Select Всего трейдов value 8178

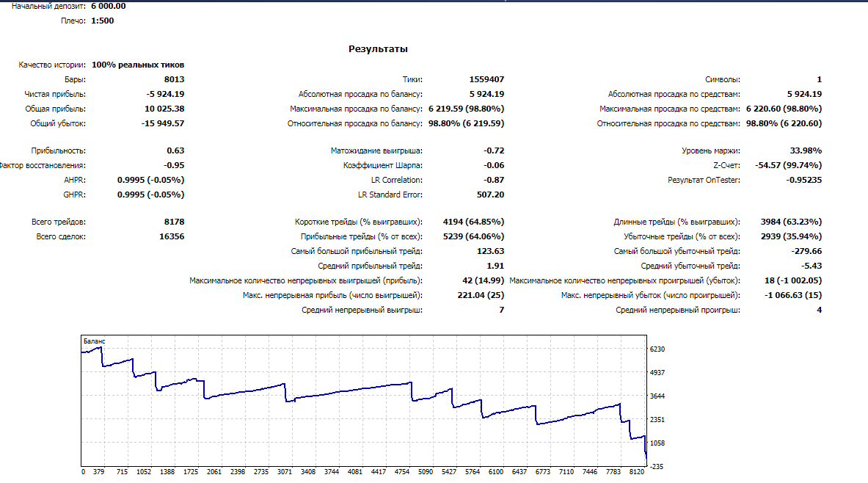(175, 222)
